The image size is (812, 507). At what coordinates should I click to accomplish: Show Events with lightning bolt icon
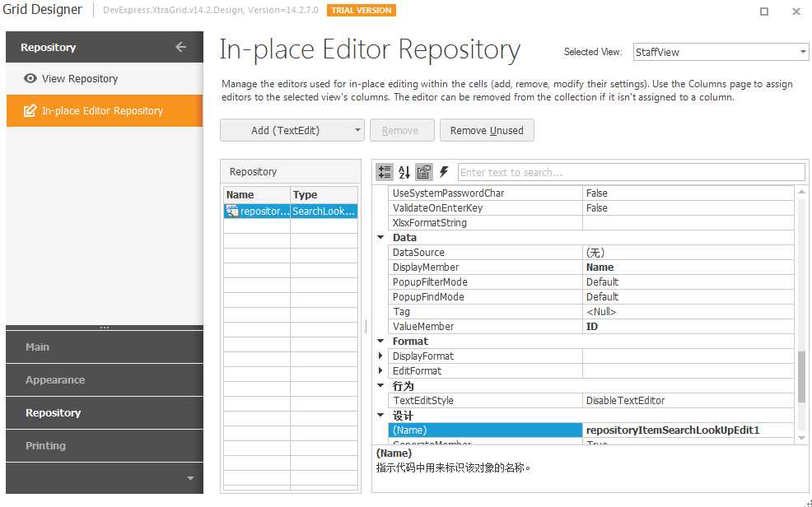tap(444, 172)
